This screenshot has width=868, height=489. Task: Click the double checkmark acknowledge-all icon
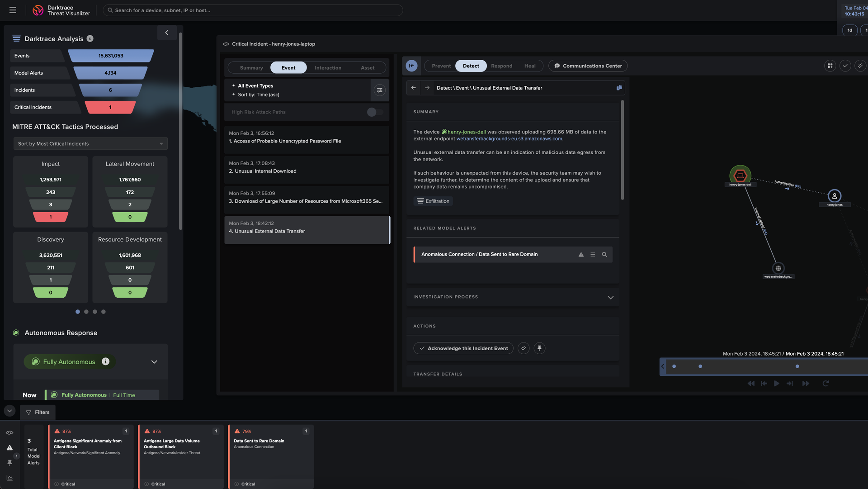[860, 66]
